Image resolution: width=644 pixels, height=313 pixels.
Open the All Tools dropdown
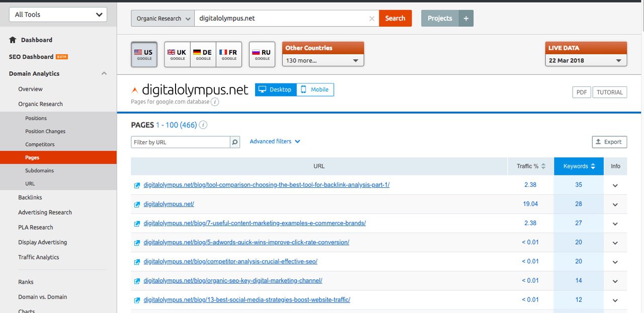point(58,15)
